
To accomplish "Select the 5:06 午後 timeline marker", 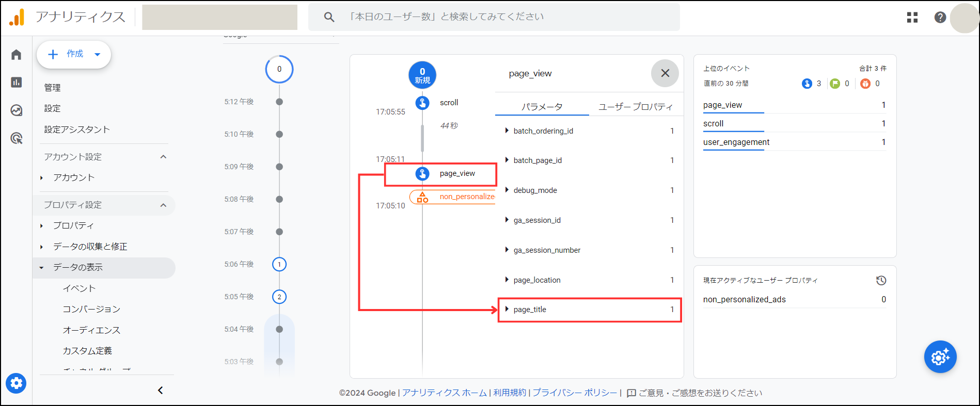I will (279, 265).
